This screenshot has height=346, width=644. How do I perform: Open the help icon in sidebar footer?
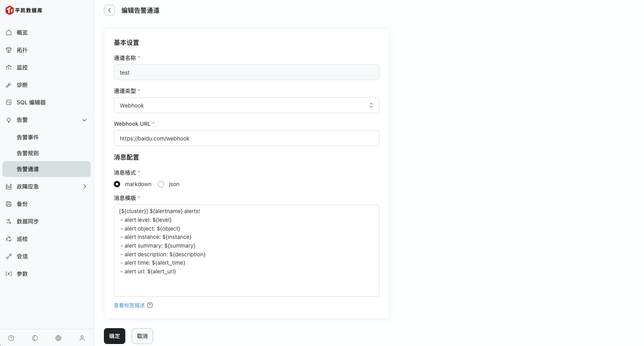[11, 338]
